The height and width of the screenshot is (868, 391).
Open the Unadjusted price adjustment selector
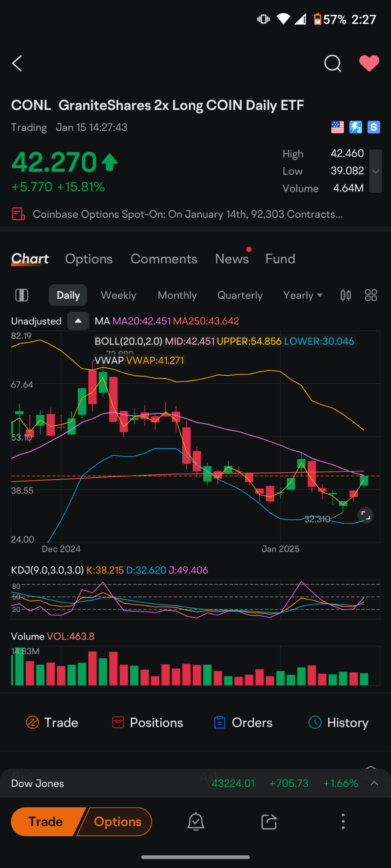coord(36,321)
